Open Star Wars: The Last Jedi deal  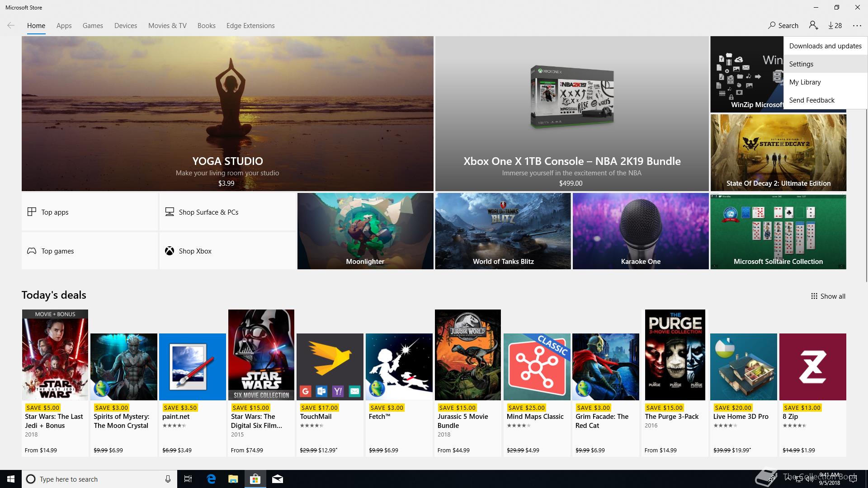click(55, 383)
